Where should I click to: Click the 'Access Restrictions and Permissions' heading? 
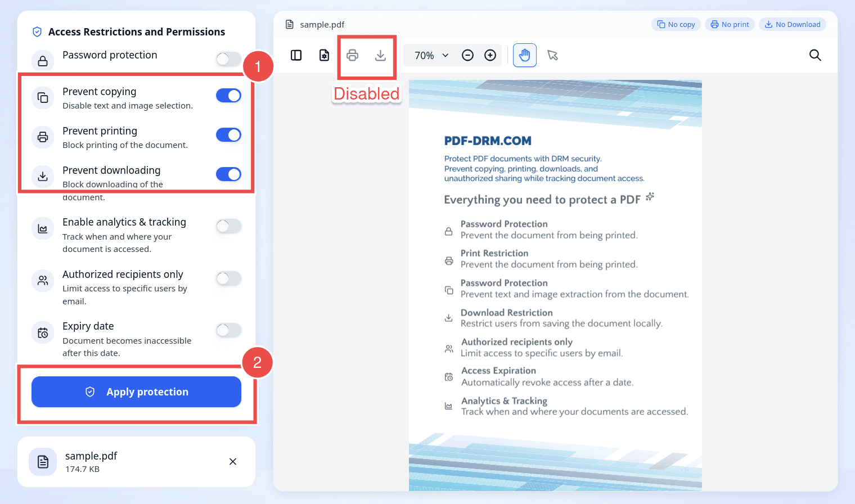click(137, 32)
